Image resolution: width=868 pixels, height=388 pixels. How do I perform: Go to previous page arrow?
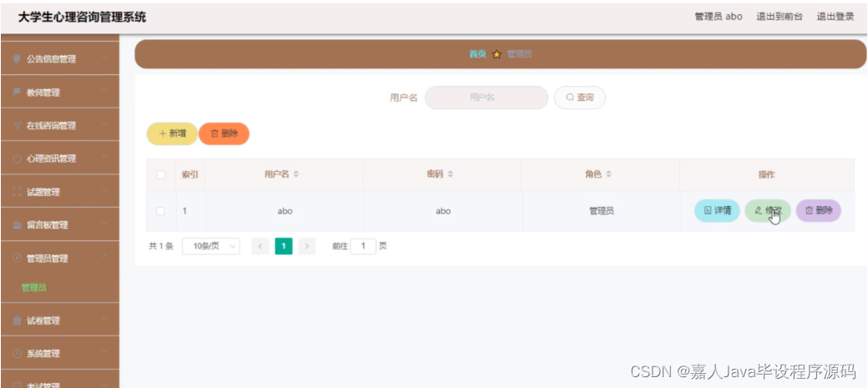coord(260,246)
